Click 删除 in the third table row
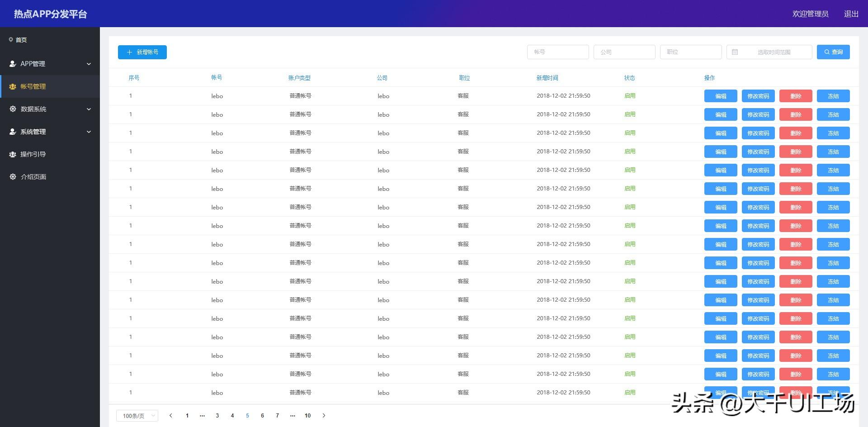 point(796,133)
